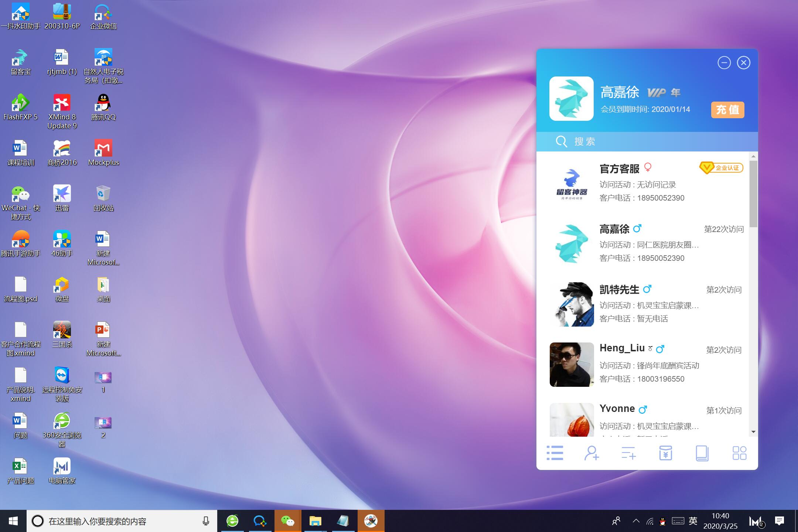Select the XMind 8 Update 9 icon
The width and height of the screenshot is (798, 532).
click(62, 112)
